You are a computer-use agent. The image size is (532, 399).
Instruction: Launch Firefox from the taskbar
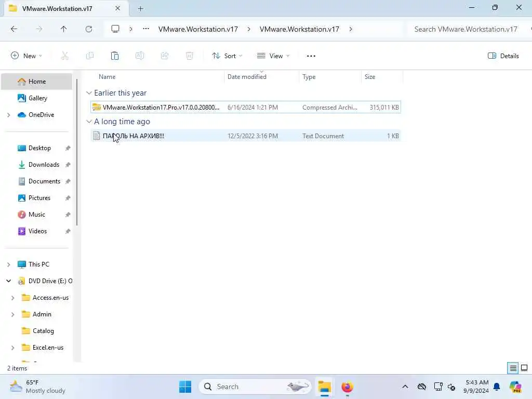tap(347, 387)
